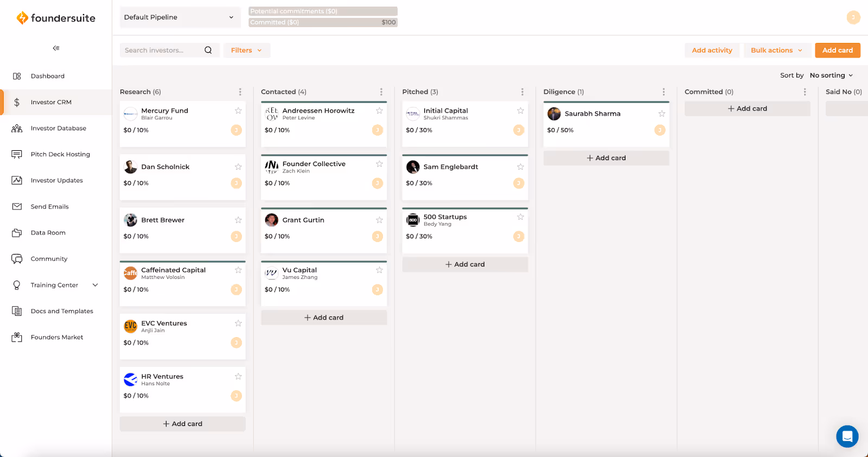The width and height of the screenshot is (868, 457).
Task: Open Diligence column options menu
Action: 663,92
